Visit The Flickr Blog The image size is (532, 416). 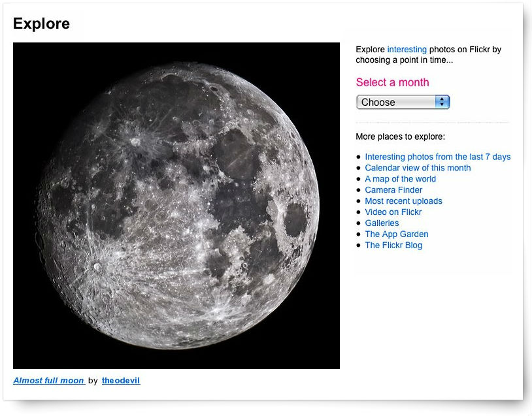point(393,246)
